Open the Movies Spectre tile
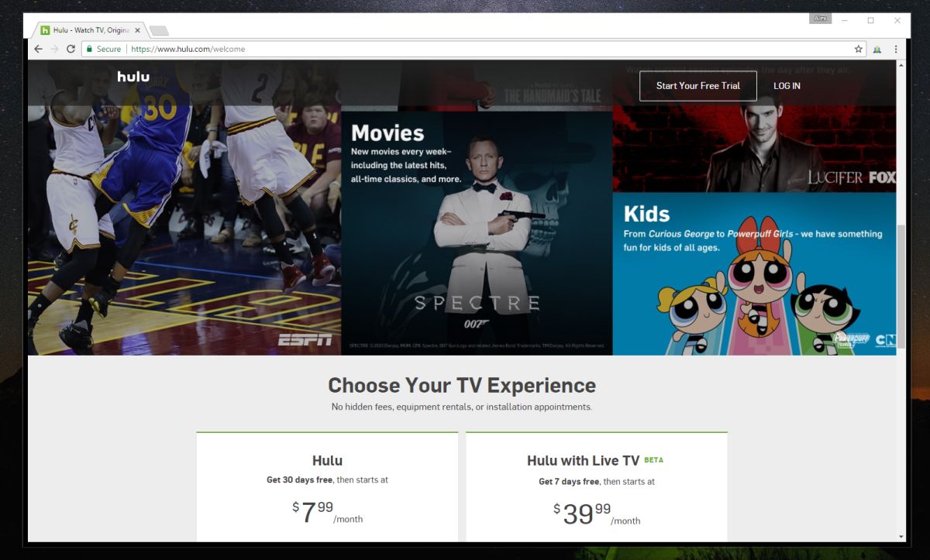 (477, 232)
